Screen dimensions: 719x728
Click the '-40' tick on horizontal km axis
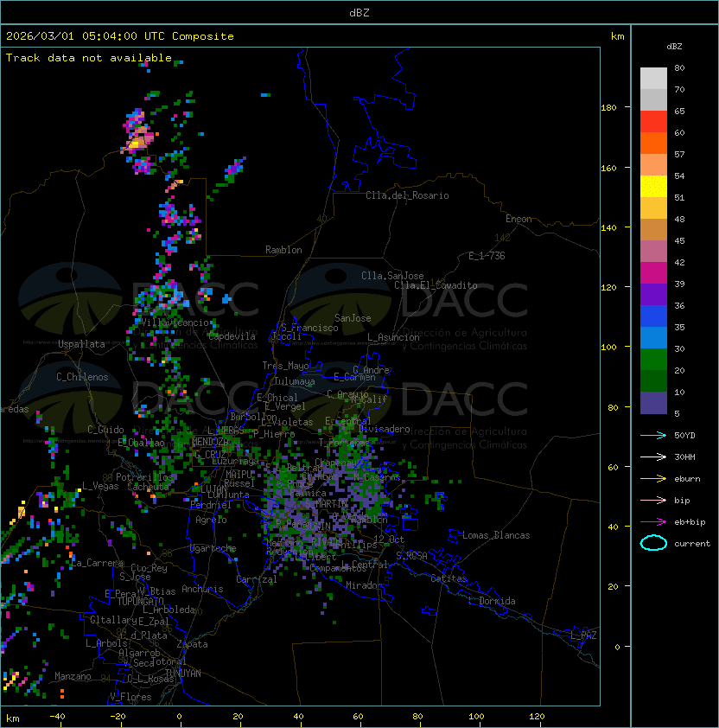coord(57,717)
